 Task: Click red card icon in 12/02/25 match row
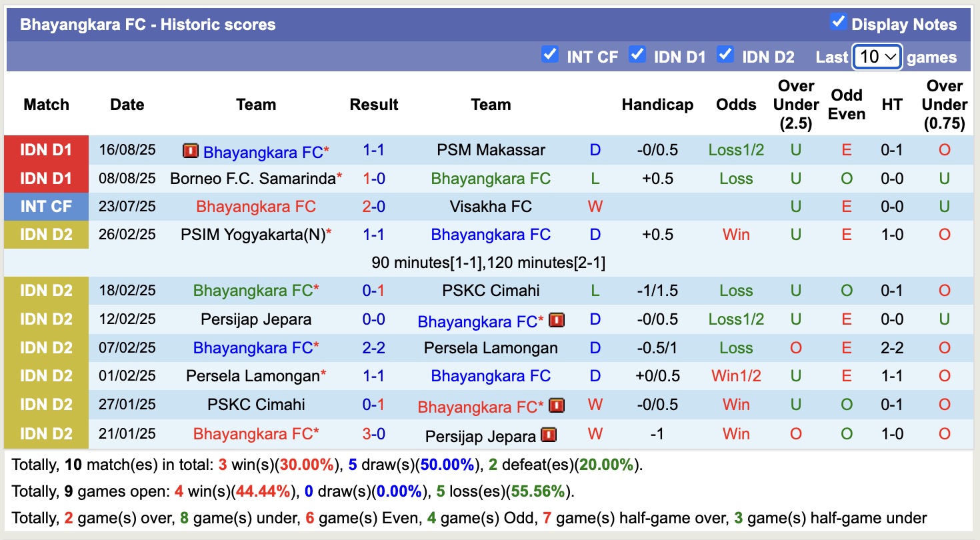[557, 320]
